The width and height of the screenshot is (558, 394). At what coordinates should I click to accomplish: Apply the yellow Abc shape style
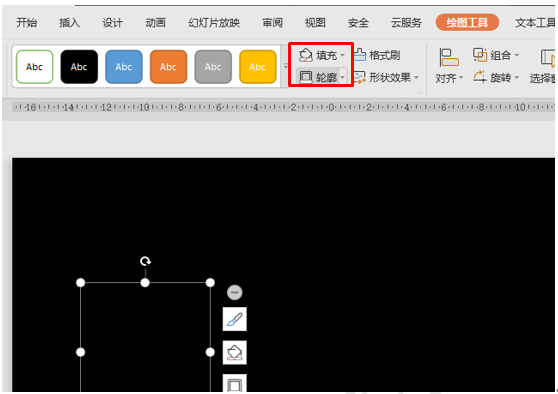(258, 67)
